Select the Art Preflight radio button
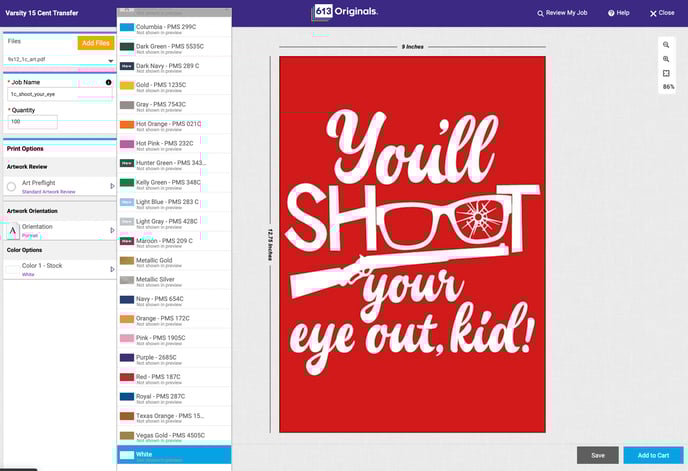 point(11,187)
